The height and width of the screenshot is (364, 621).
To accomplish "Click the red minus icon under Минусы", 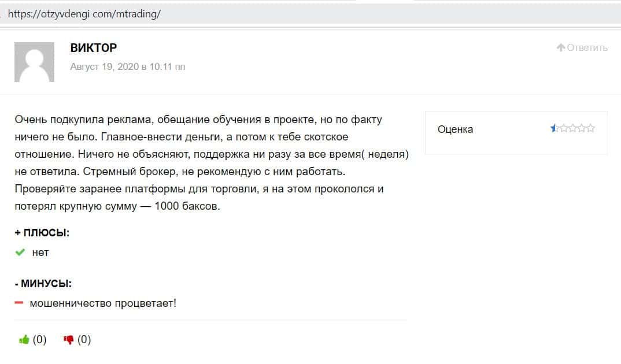I will point(19,302).
